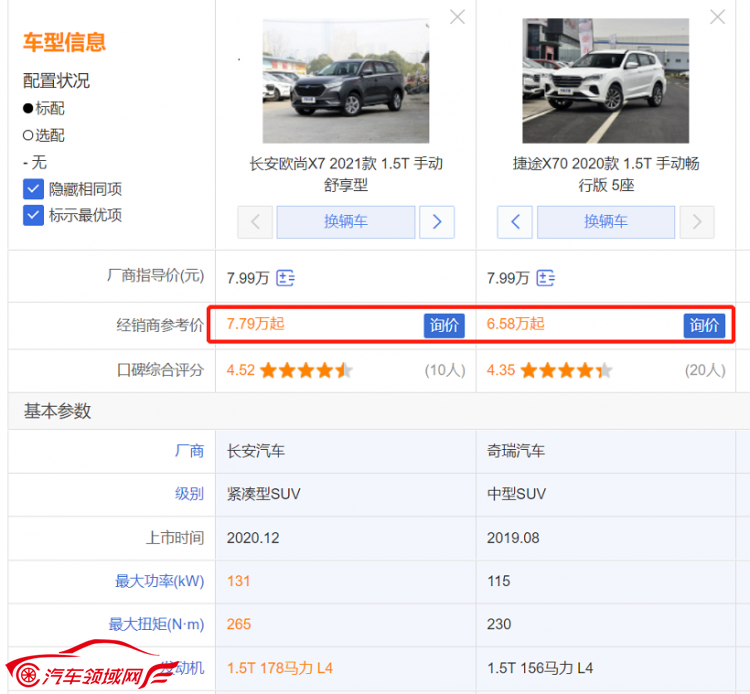Image resolution: width=750 pixels, height=694 pixels.
Task: Click the ○选配 legend entry
Action: pos(44,135)
